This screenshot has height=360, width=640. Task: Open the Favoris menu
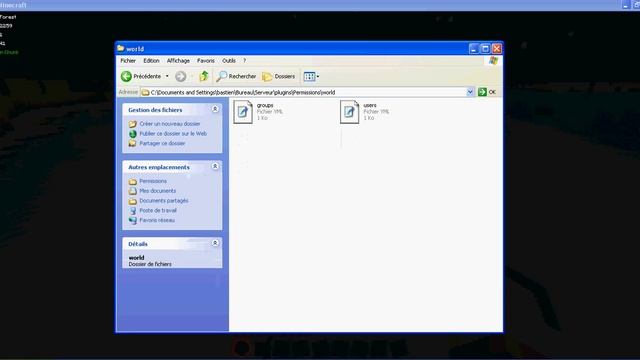206,60
